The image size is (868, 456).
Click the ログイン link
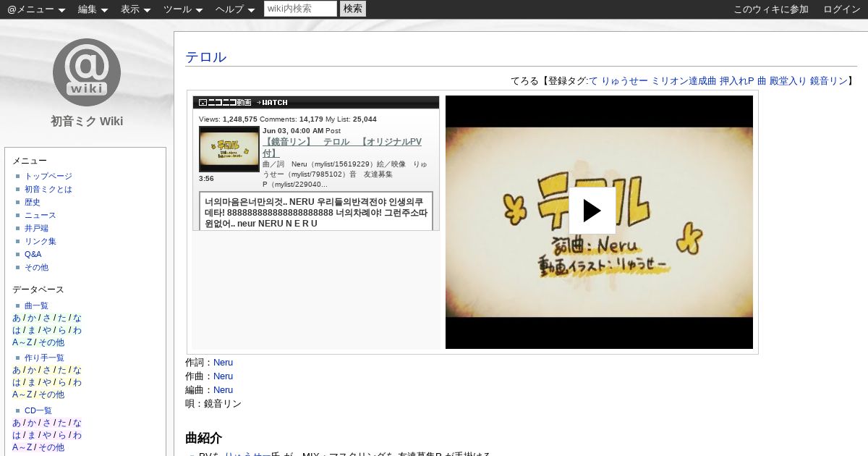pyautogui.click(x=842, y=9)
